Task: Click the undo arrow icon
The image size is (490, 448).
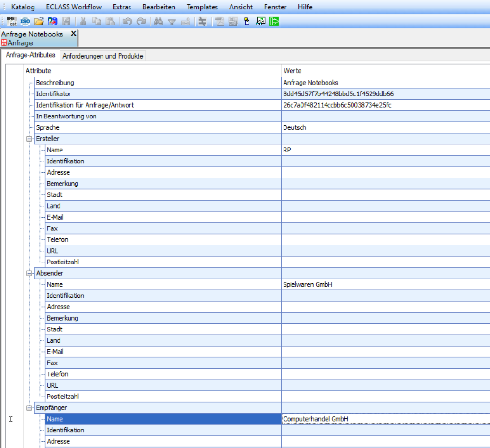Action: [x=127, y=21]
